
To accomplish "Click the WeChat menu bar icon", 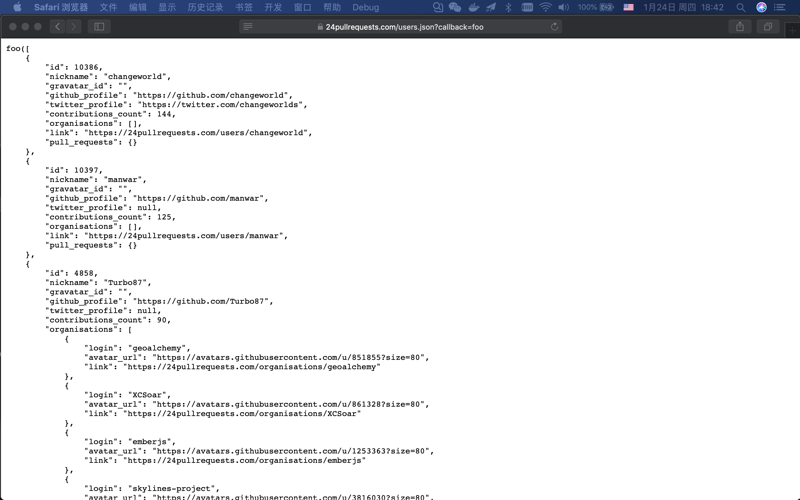I will [455, 7].
